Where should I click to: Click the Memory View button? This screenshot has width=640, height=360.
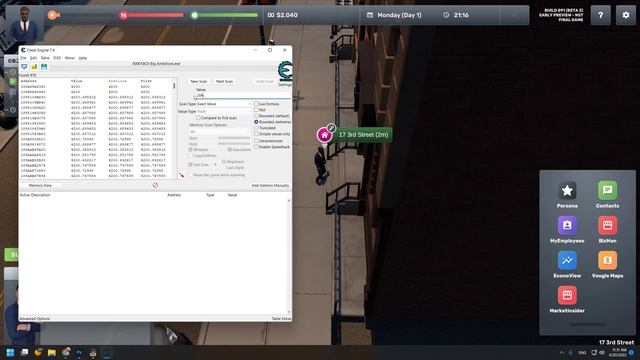click(40, 186)
